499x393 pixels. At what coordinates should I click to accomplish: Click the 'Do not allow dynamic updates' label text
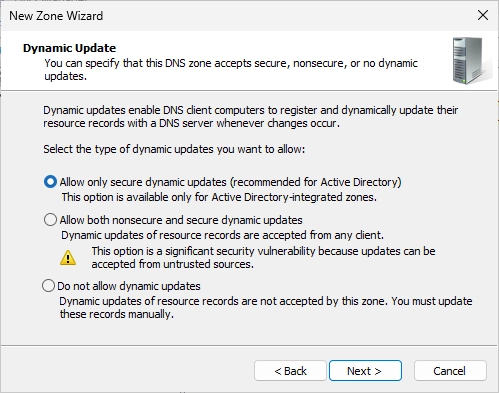tap(129, 286)
